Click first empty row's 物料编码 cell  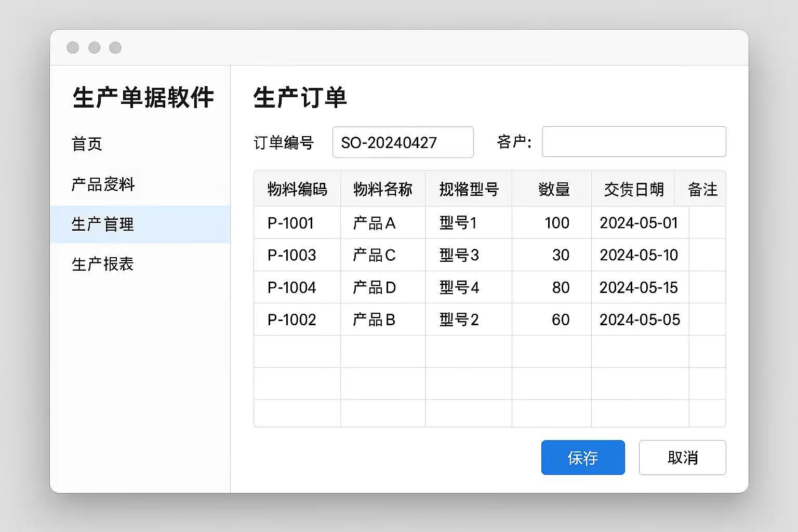coord(297,352)
